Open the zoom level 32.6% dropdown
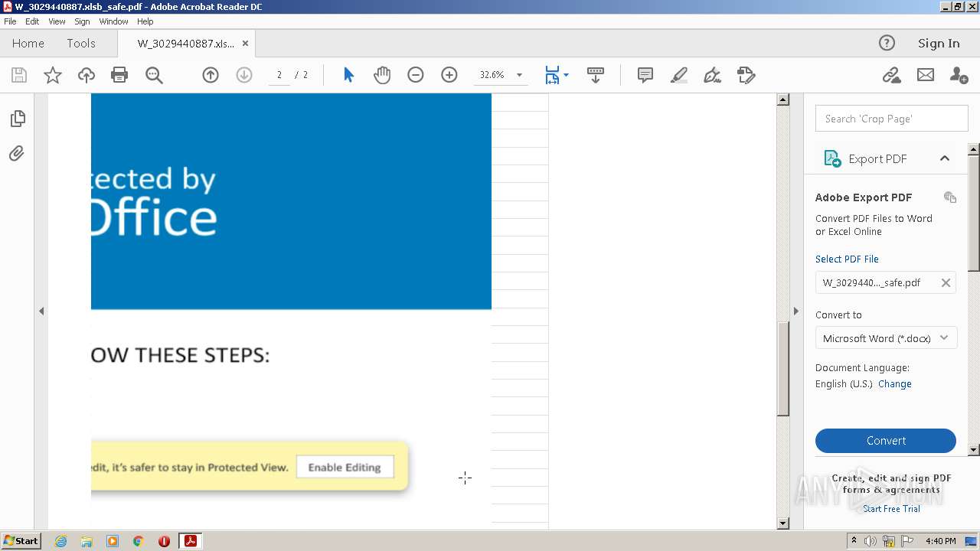Screen dimensions: 980x551 pos(519,75)
